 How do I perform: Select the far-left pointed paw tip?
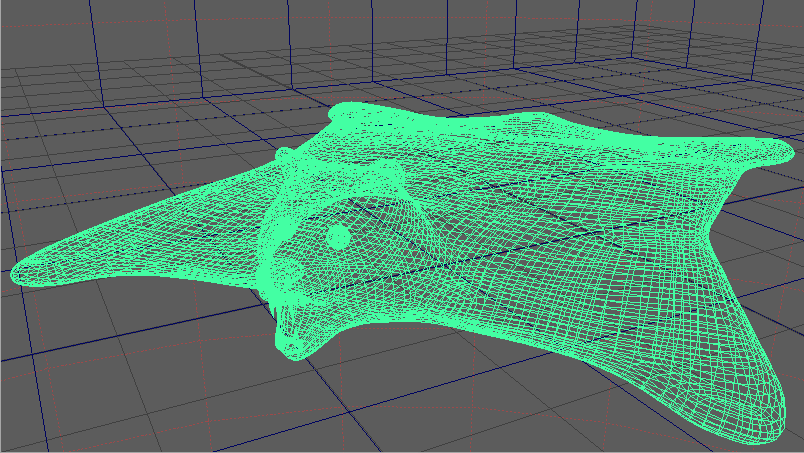[x=22, y=272]
